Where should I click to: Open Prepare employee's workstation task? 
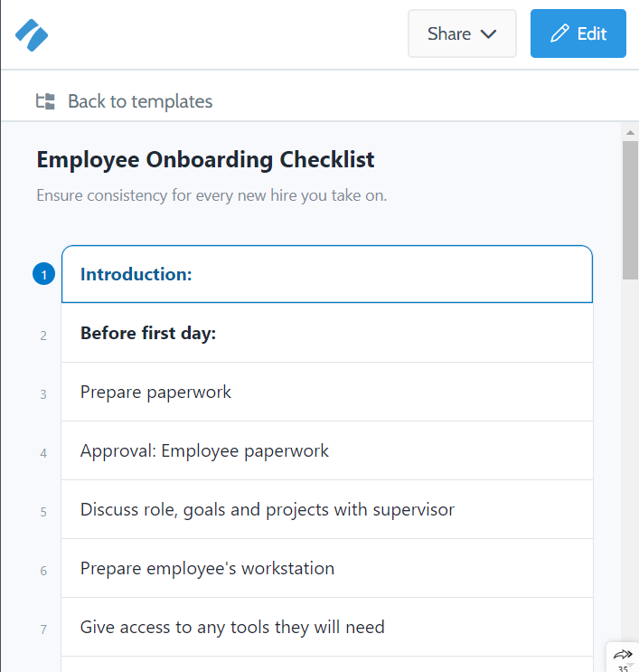(326, 568)
